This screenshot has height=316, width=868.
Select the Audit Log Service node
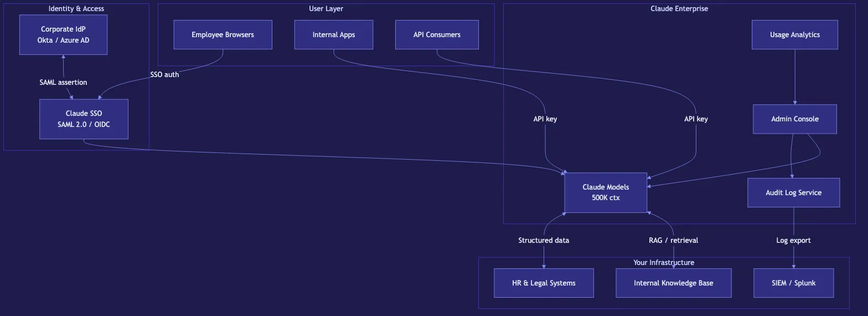click(793, 192)
